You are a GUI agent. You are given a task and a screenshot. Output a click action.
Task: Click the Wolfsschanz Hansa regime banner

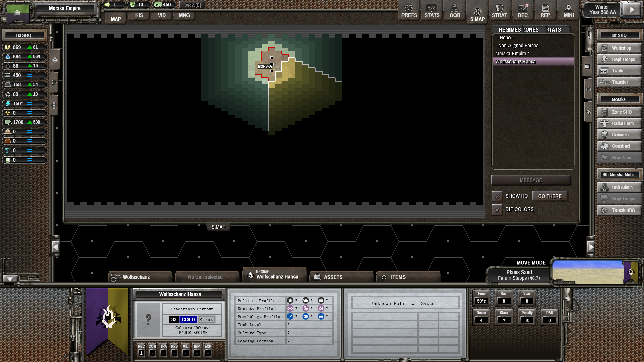point(107,317)
